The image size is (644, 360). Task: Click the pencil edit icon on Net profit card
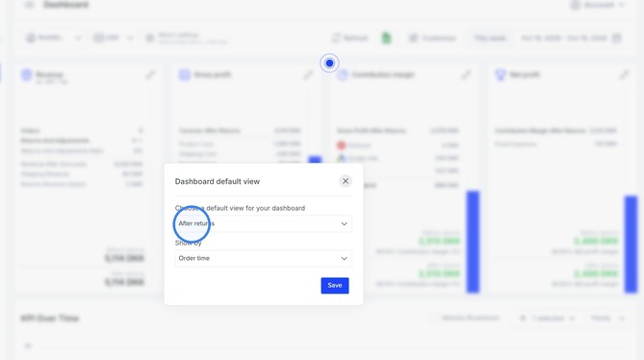point(625,75)
